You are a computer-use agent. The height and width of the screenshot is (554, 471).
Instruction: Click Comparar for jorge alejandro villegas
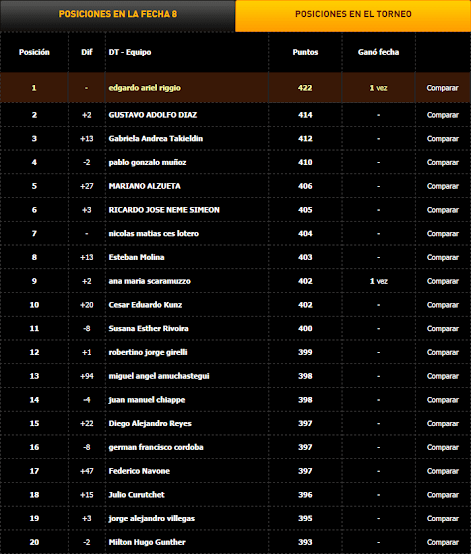pyautogui.click(x=442, y=518)
